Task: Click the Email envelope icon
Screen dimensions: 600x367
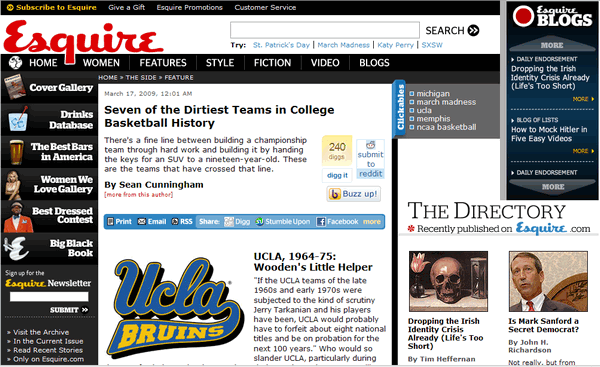Action: point(142,222)
